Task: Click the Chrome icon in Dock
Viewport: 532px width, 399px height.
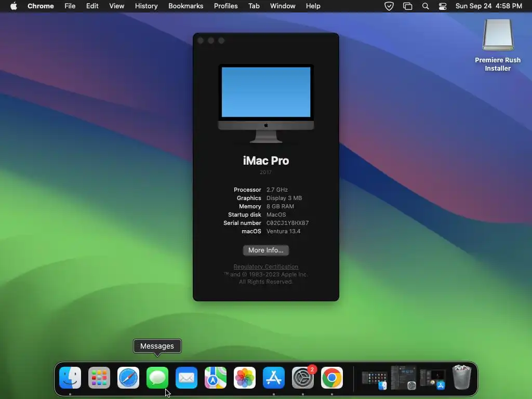Action: pyautogui.click(x=332, y=378)
